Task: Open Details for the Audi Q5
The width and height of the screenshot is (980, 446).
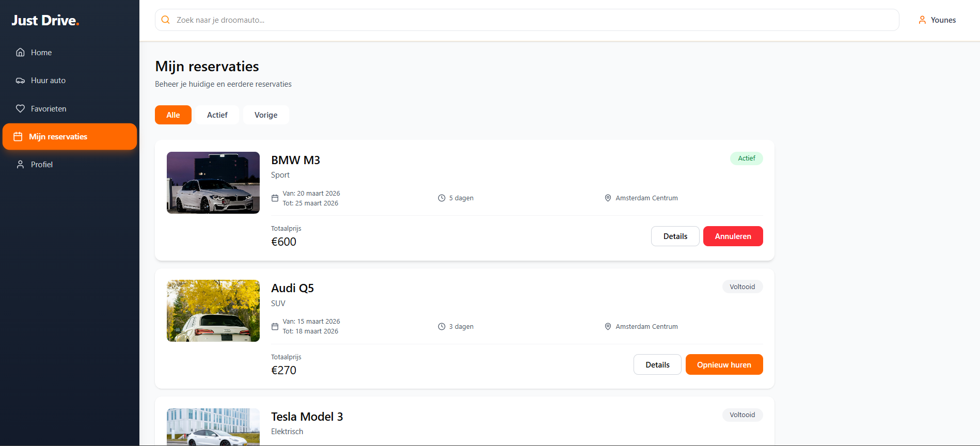Action: [x=657, y=364]
